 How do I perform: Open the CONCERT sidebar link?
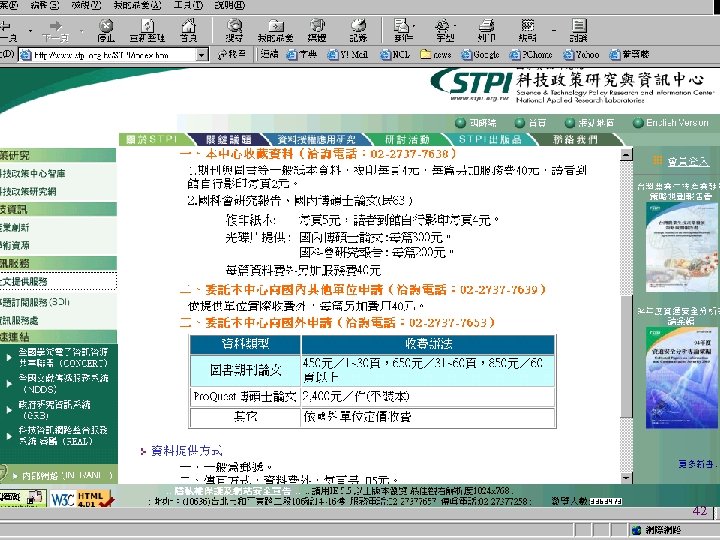click(x=63, y=357)
